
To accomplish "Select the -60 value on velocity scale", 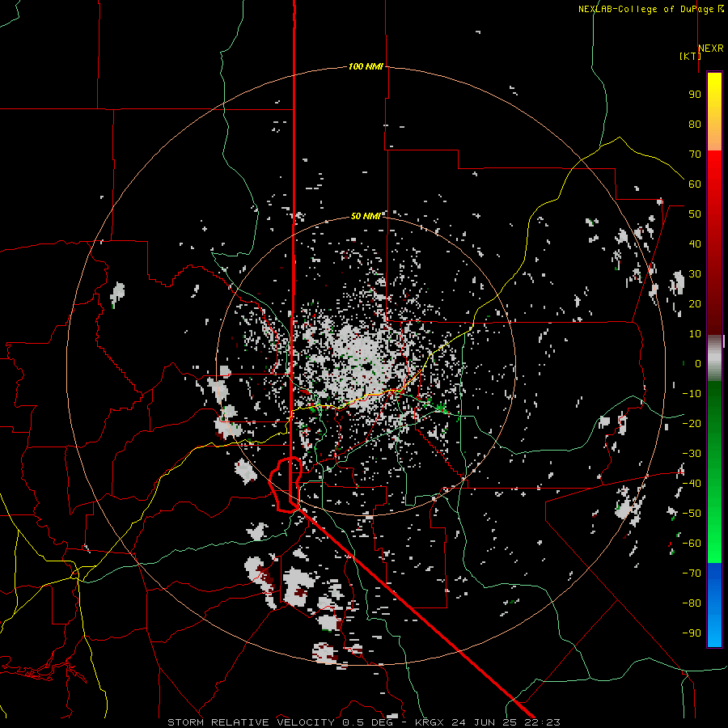I will point(692,544).
